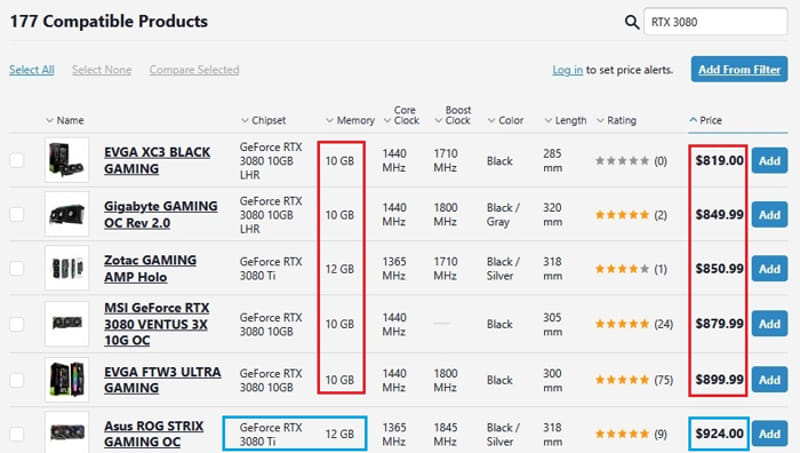
Task: Open the Gigabyte GAMING OC thumbnail
Action: (67, 214)
